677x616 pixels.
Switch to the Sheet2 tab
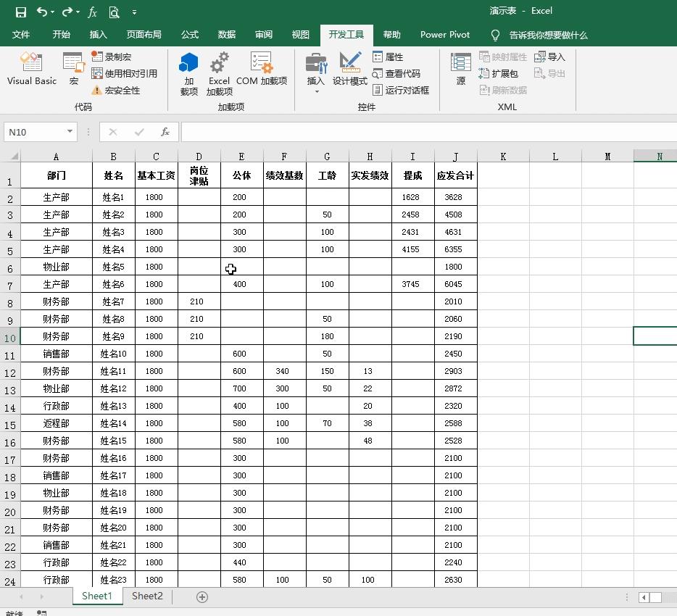point(147,596)
